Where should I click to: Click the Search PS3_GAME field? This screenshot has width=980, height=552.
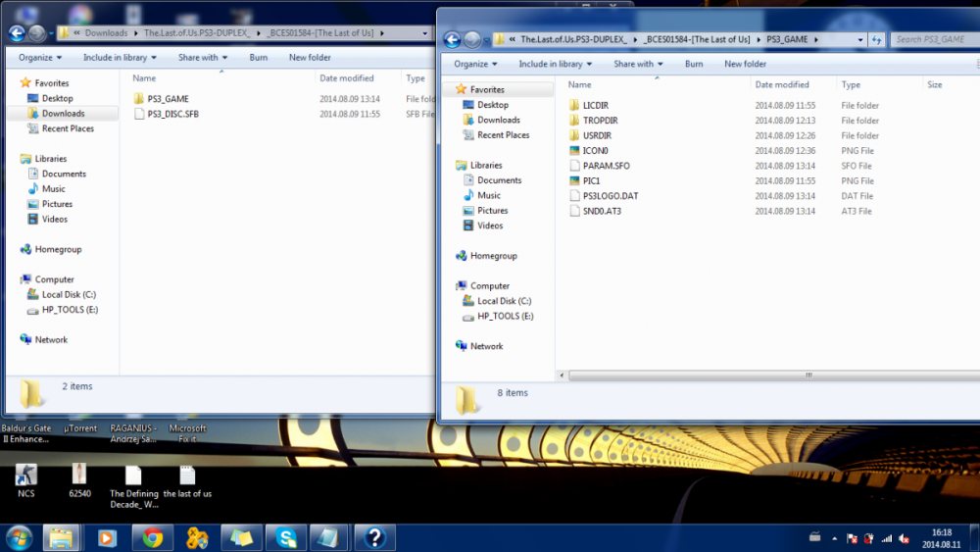click(x=934, y=39)
